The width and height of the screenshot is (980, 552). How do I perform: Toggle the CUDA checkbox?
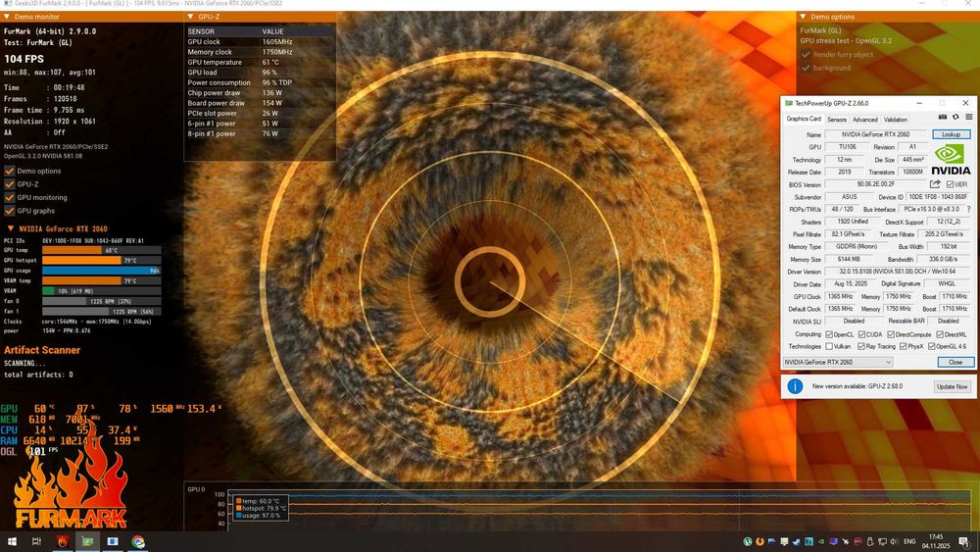coord(861,334)
